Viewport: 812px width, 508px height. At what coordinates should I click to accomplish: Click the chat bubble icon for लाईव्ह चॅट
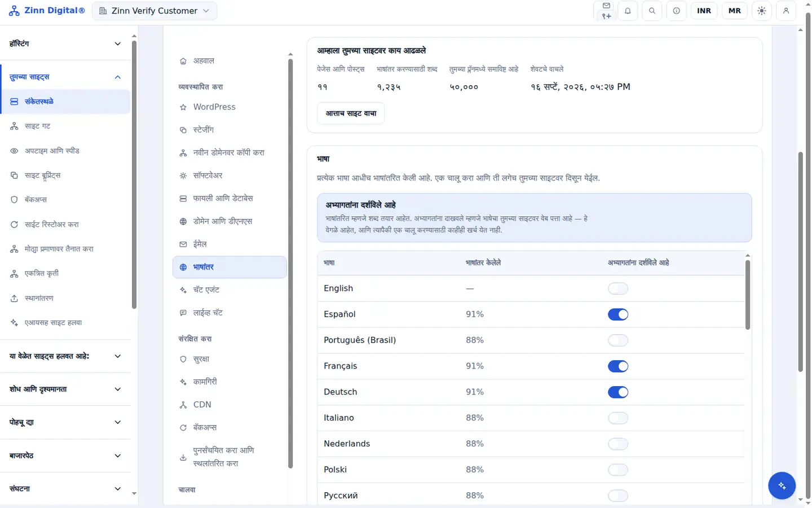click(x=183, y=313)
